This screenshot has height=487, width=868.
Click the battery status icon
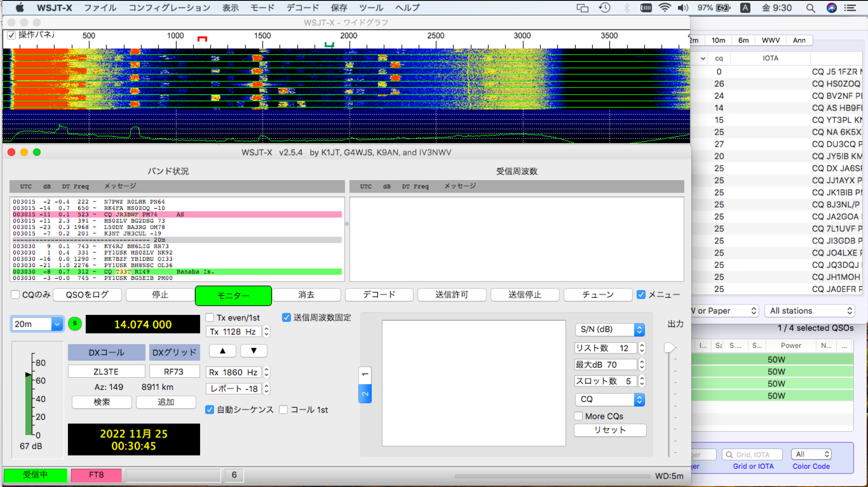tap(723, 7)
